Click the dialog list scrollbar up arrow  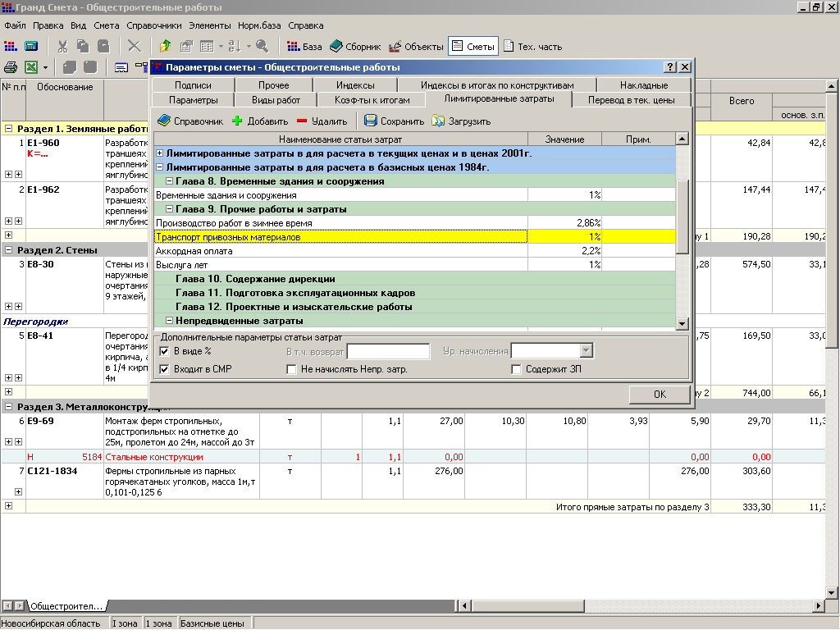(x=682, y=139)
